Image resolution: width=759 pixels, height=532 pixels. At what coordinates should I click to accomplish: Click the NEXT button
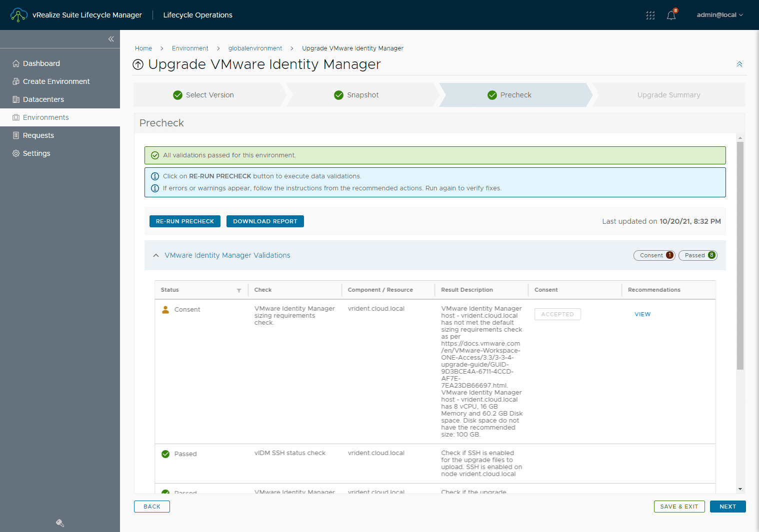coord(727,507)
